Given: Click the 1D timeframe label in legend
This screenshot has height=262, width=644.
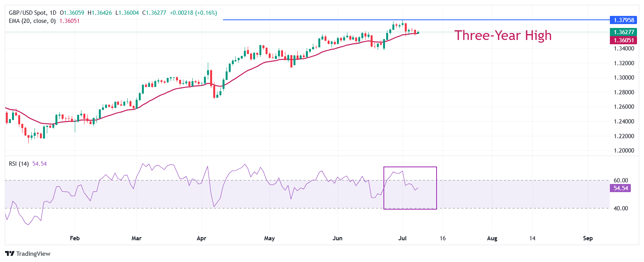Looking at the screenshot, I should pyautogui.click(x=53, y=13).
